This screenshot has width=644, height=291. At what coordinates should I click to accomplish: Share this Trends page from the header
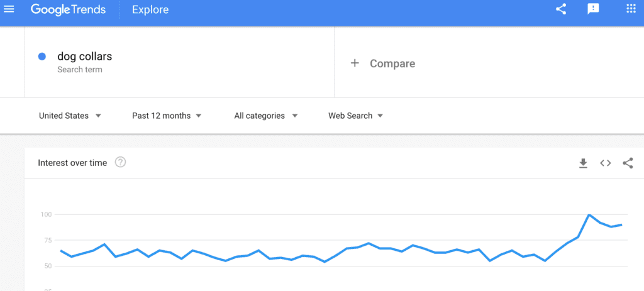[x=561, y=9]
